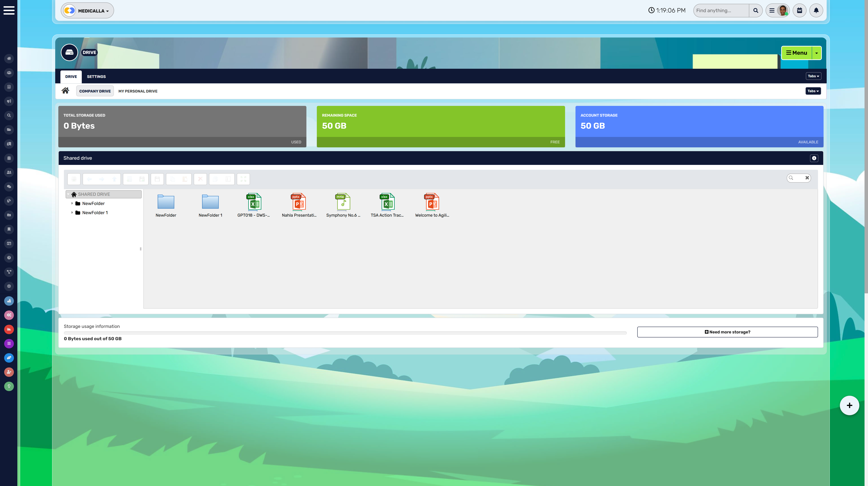Click the fullscreen expand icon in toolbar
868x486 pixels.
point(243,179)
